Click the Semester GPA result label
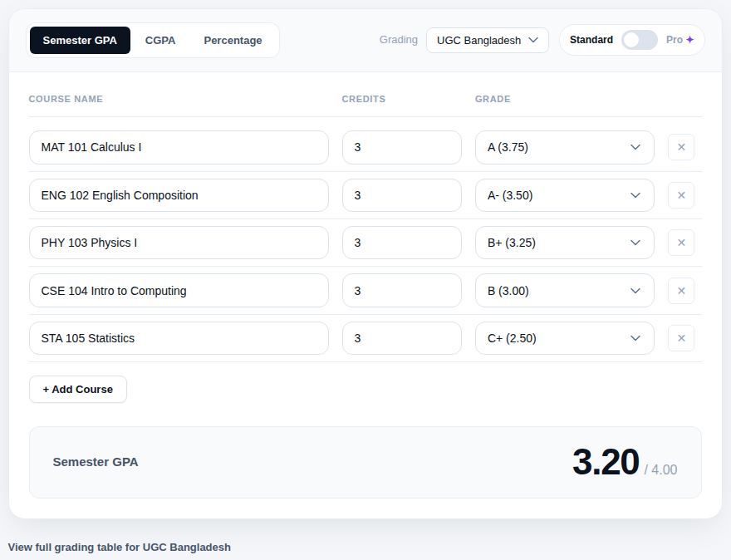The image size is (731, 560). tap(96, 462)
